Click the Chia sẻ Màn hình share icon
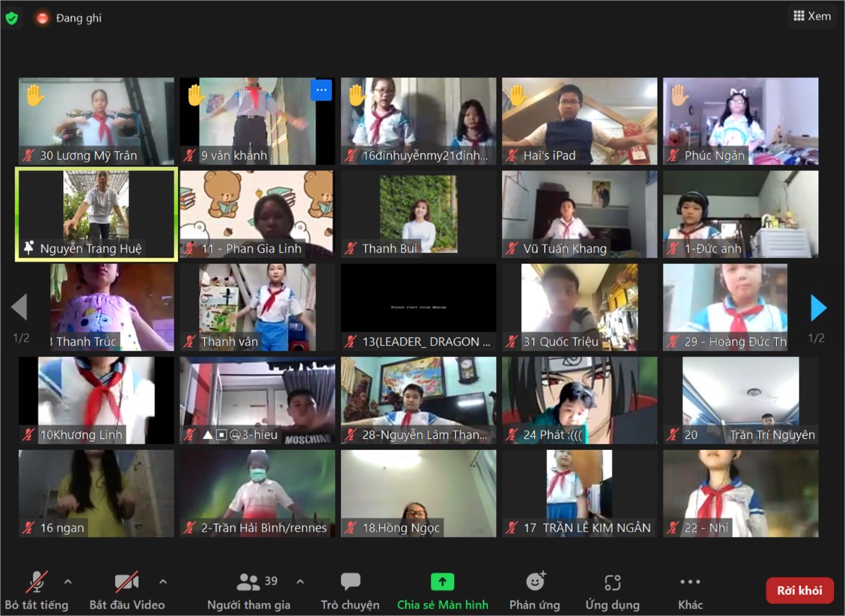Screen dimensions: 845x616 [x=442, y=582]
